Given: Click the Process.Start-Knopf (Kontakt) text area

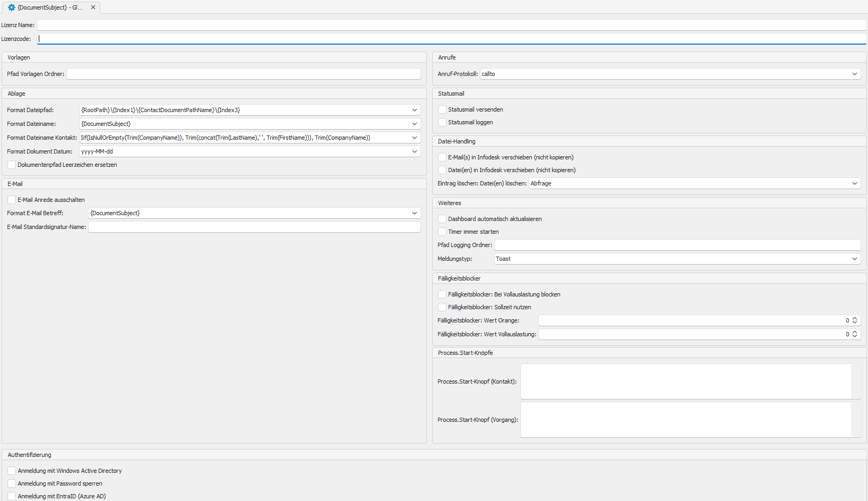Looking at the screenshot, I should click(x=686, y=381).
